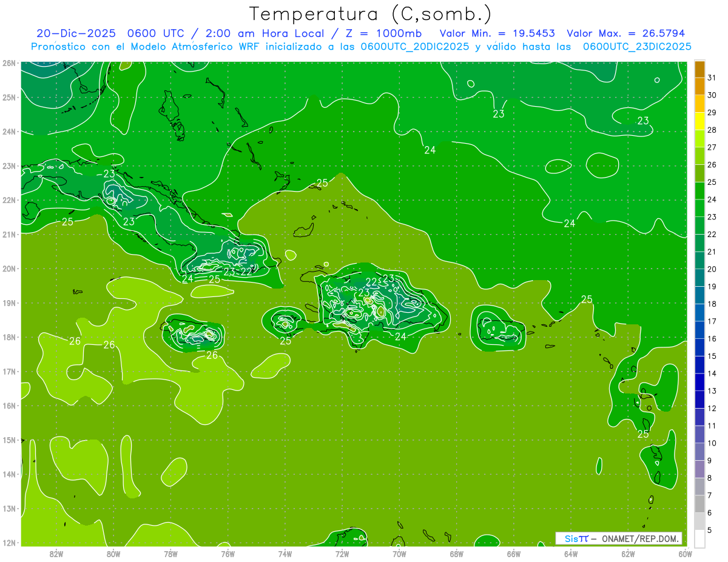
Task: Click the title "Temperatura (C,somb.)"
Action: [371, 15]
